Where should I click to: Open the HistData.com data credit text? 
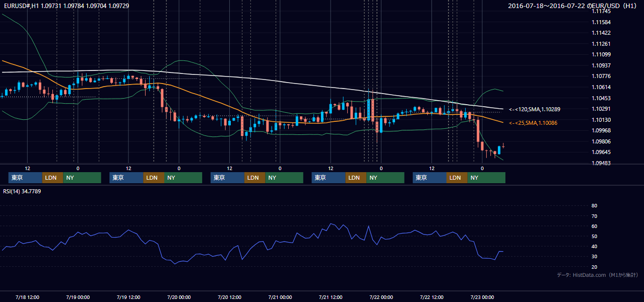click(598, 275)
